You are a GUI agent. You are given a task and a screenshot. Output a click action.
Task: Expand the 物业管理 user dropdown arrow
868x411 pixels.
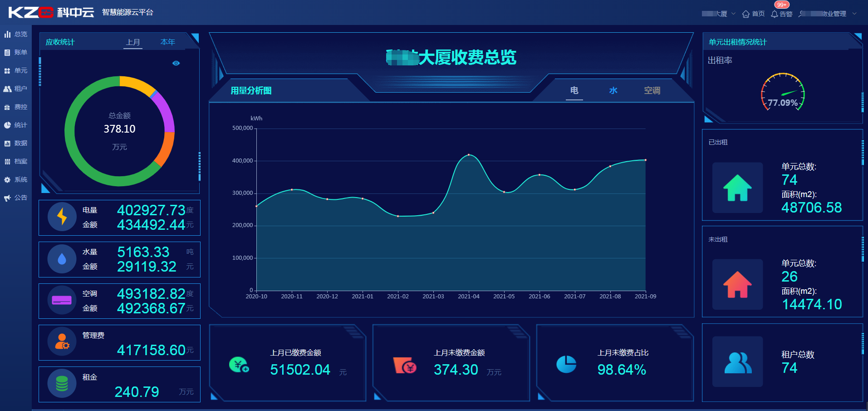854,14
